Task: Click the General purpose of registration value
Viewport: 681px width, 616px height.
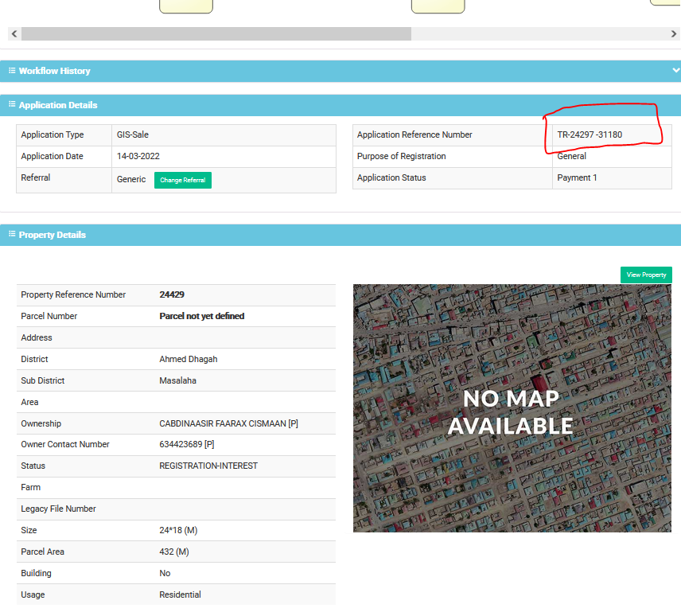Action: 571,156
